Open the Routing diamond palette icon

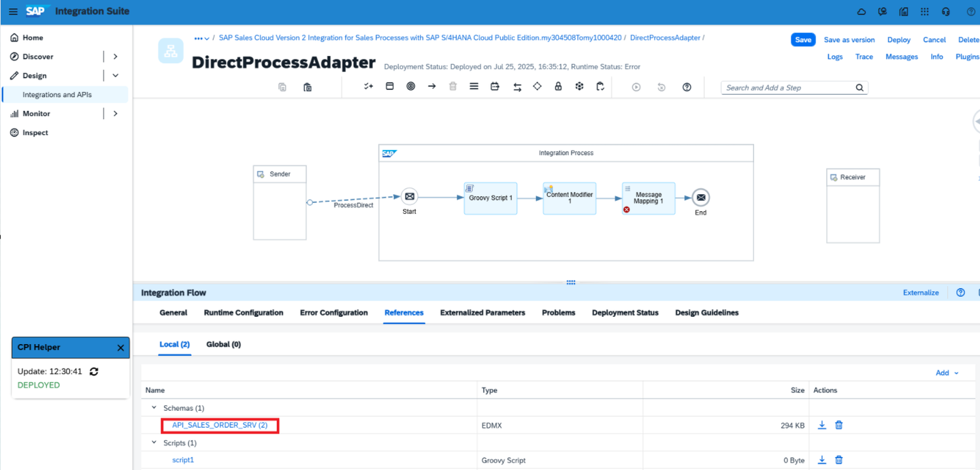(537, 87)
